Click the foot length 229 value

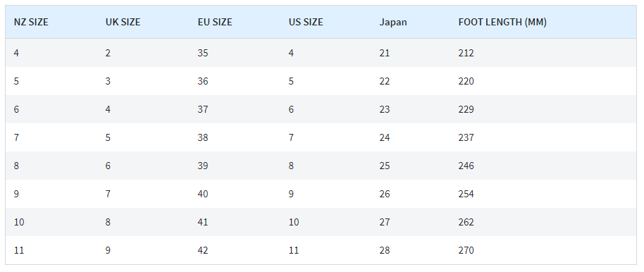pos(466,109)
